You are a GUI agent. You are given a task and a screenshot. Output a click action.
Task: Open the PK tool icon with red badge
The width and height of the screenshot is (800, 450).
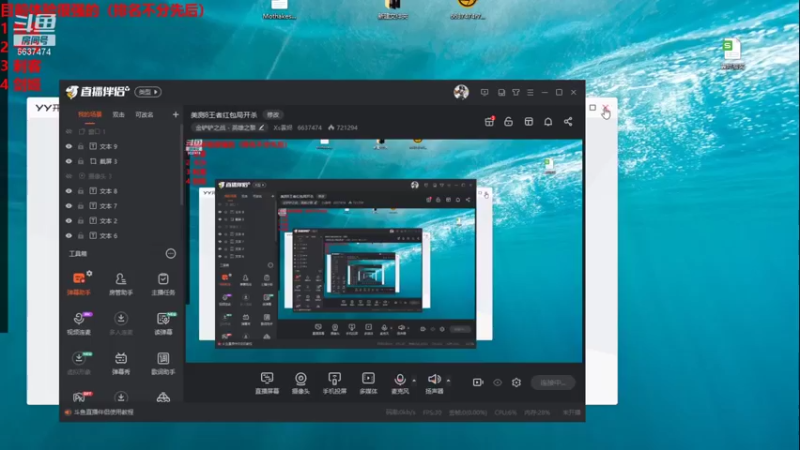click(x=80, y=397)
